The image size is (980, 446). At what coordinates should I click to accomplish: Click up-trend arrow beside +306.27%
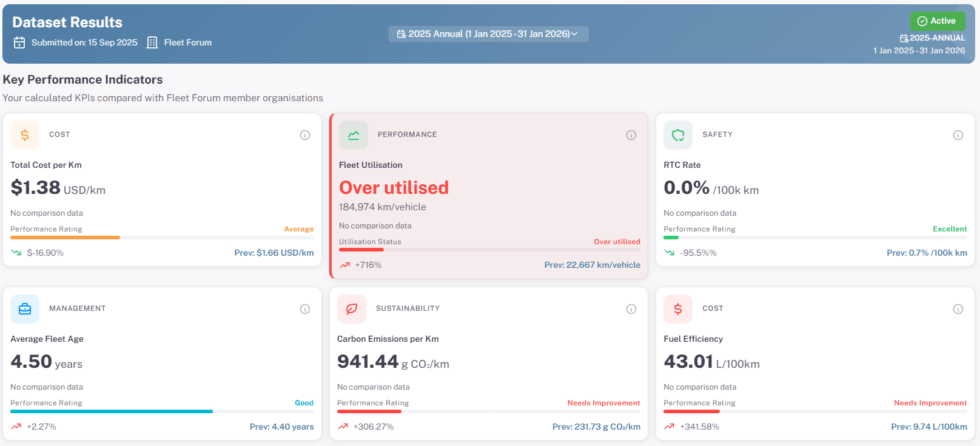(343, 427)
